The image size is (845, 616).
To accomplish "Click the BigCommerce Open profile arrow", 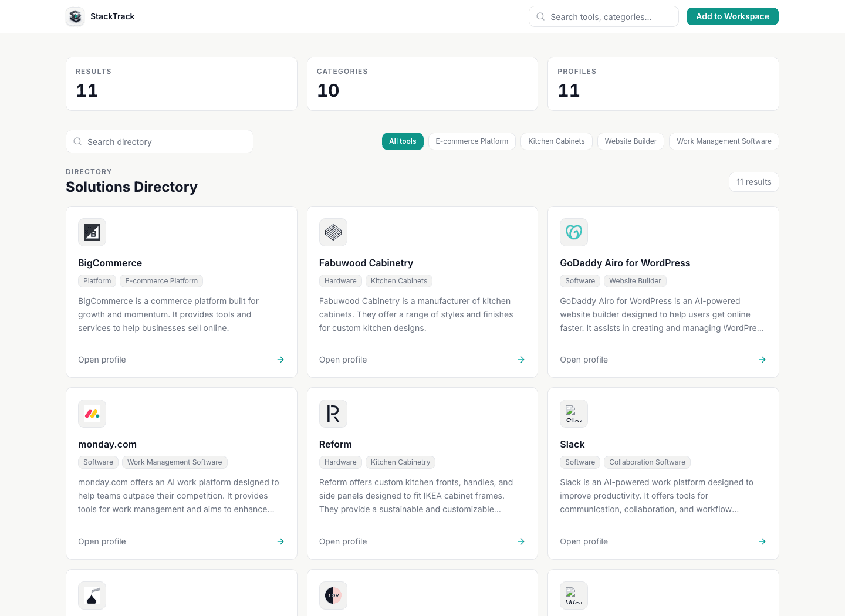I will [x=280, y=360].
